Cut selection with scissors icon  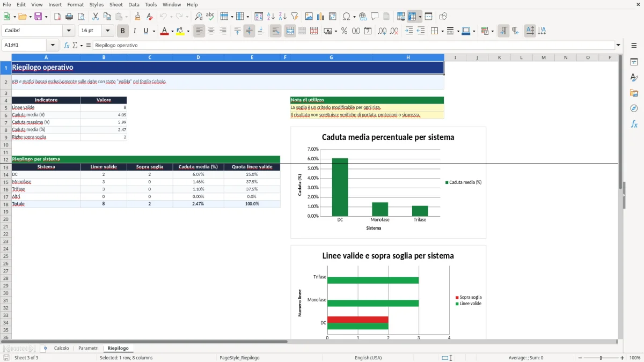click(x=96, y=17)
